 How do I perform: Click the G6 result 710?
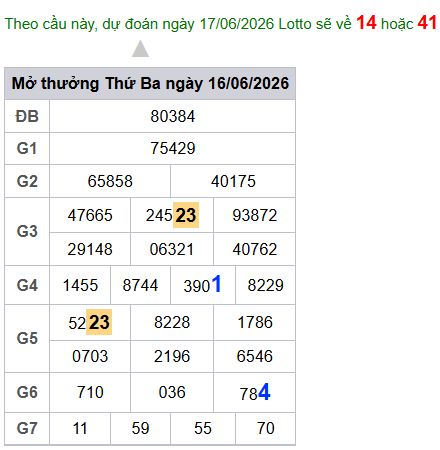pyautogui.click(x=90, y=392)
